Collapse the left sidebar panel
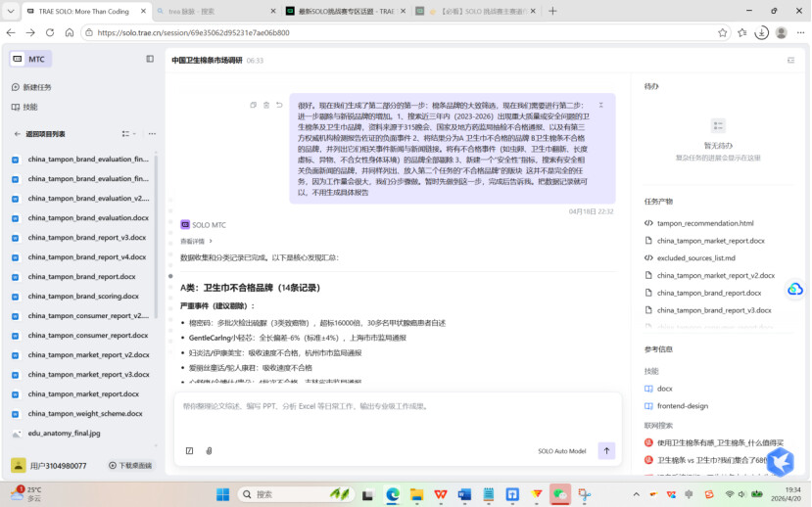The image size is (812, 507). point(150,59)
